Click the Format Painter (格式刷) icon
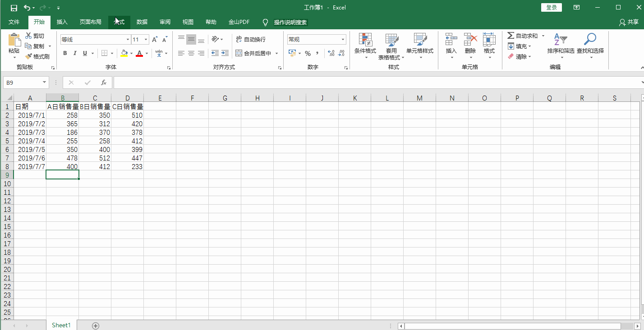The image size is (644, 330). [x=29, y=56]
